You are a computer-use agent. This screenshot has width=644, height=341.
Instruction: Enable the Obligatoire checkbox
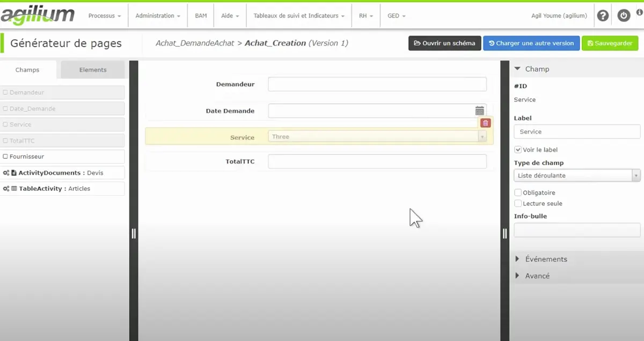pos(518,192)
